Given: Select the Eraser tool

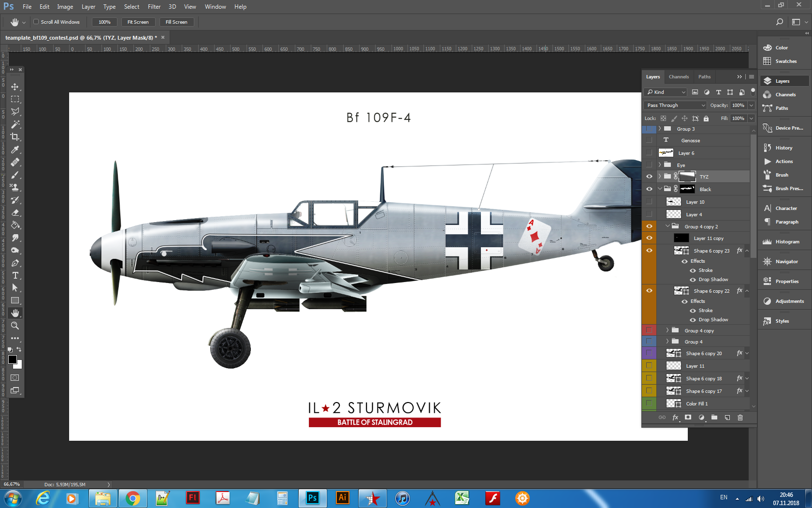Looking at the screenshot, I should point(15,212).
